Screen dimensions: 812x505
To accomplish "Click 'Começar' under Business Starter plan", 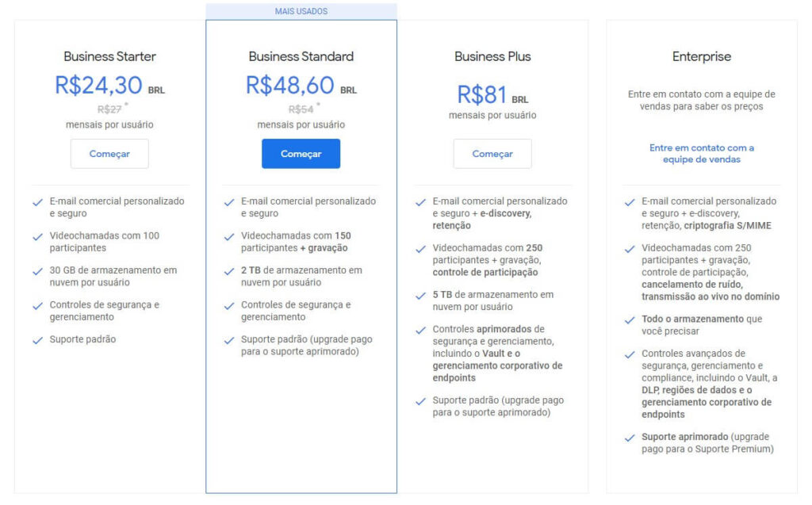I will pos(109,154).
